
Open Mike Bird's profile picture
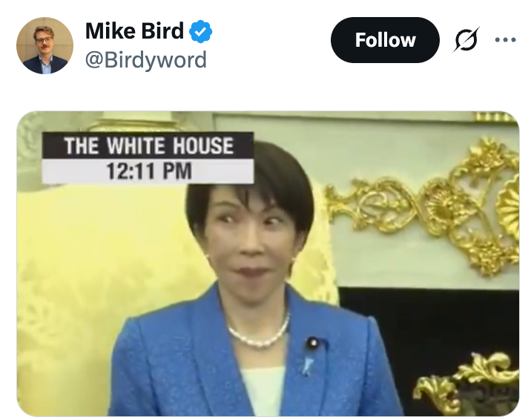[x=44, y=45]
